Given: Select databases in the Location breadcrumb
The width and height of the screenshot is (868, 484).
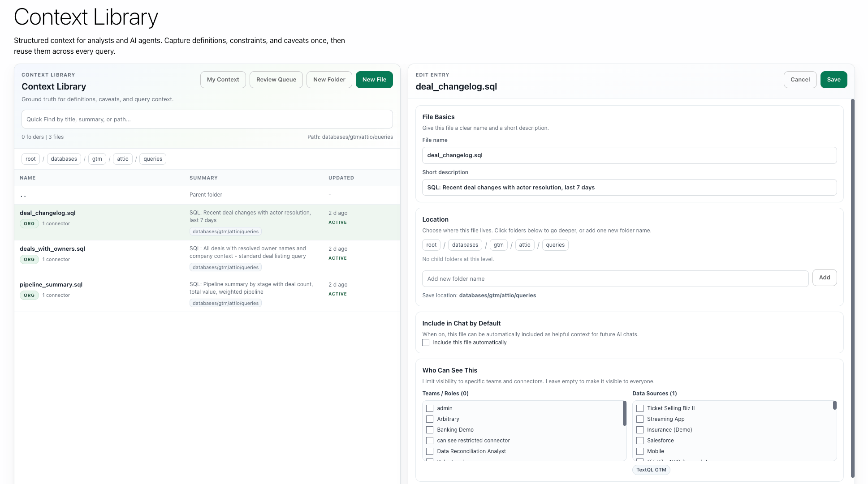Looking at the screenshot, I should point(465,245).
